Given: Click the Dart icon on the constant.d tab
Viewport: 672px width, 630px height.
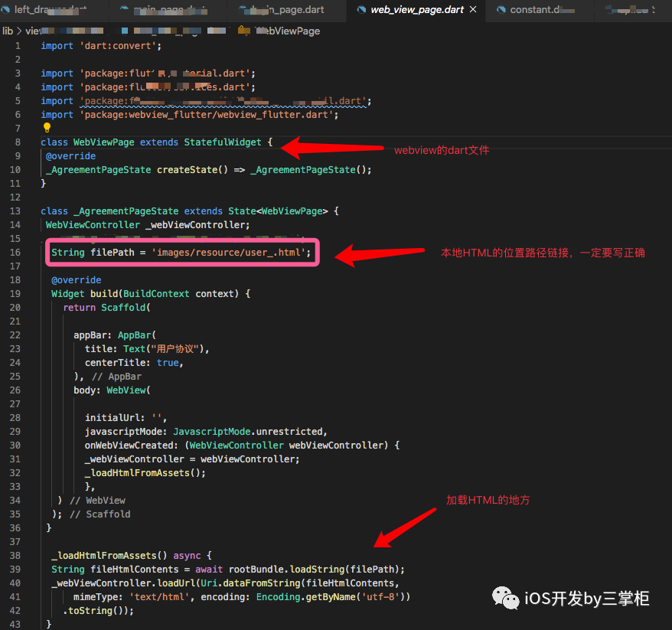Looking at the screenshot, I should coord(501,9).
